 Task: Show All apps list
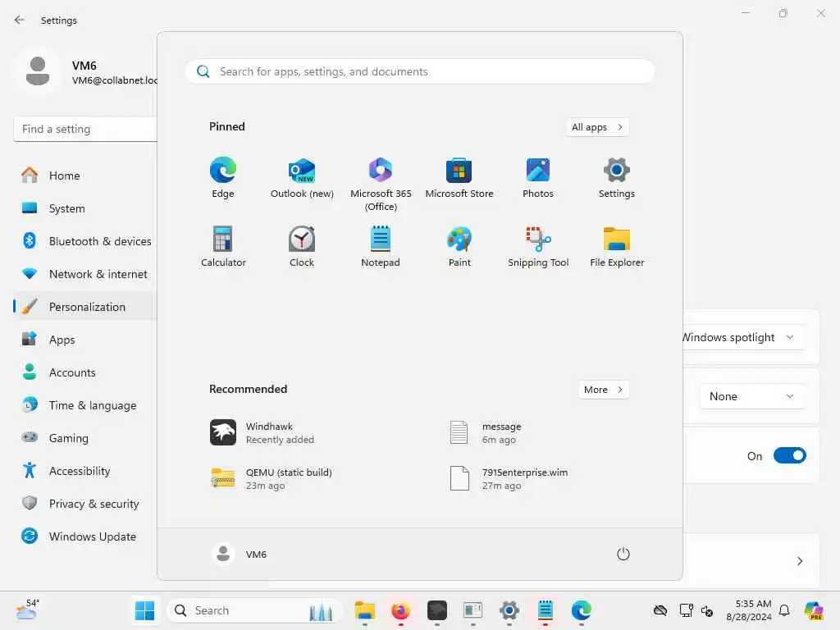point(597,127)
